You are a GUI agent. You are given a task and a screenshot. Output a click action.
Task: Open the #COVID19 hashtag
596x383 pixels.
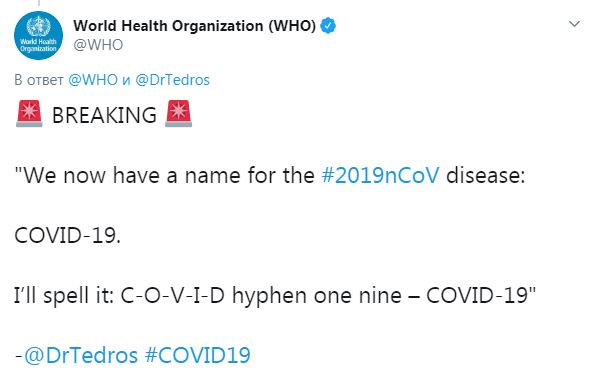(x=198, y=355)
